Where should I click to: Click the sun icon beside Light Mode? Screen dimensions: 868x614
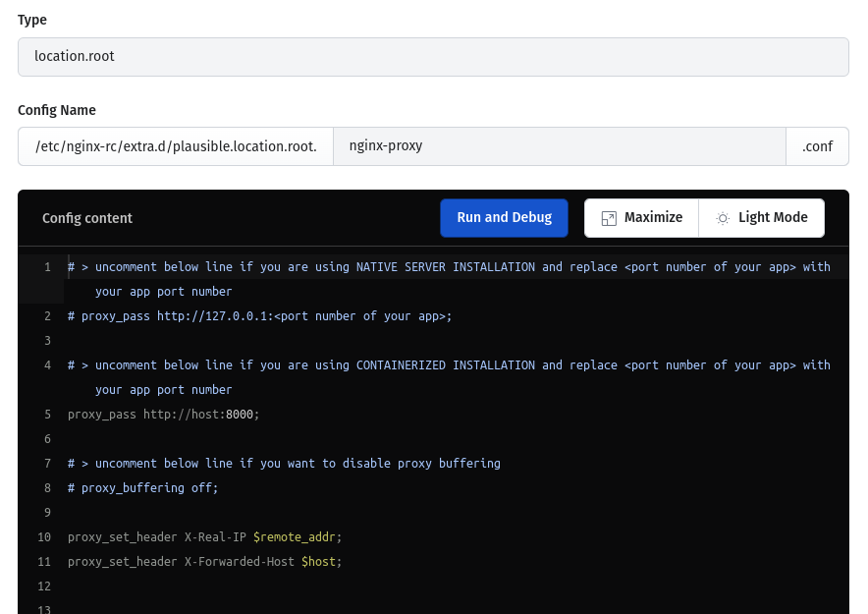coord(723,218)
